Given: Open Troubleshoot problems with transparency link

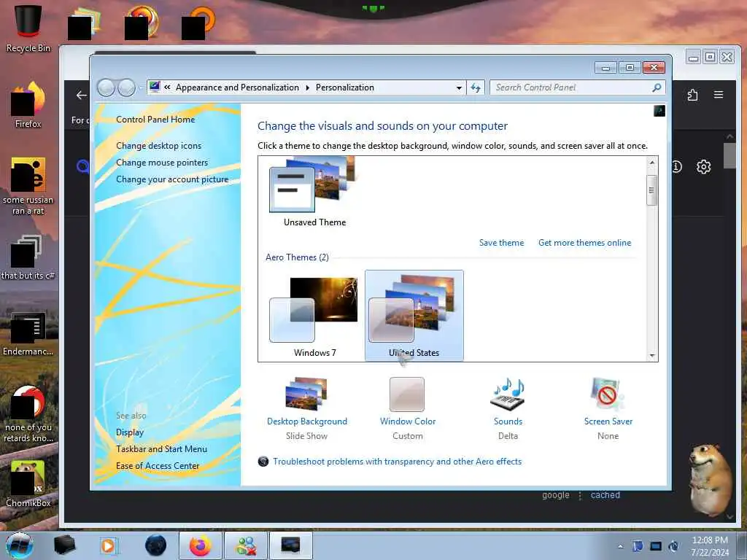Looking at the screenshot, I should [x=397, y=462].
